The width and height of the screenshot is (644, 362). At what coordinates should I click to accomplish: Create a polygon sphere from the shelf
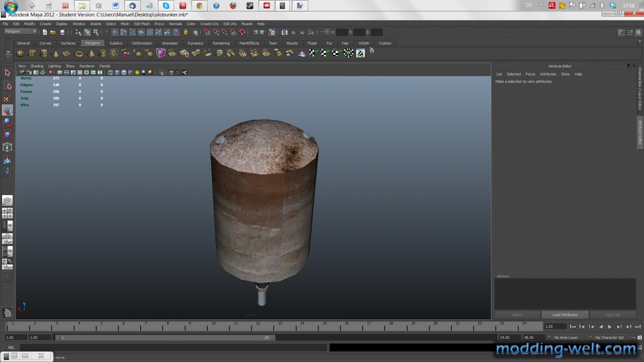click(20, 53)
